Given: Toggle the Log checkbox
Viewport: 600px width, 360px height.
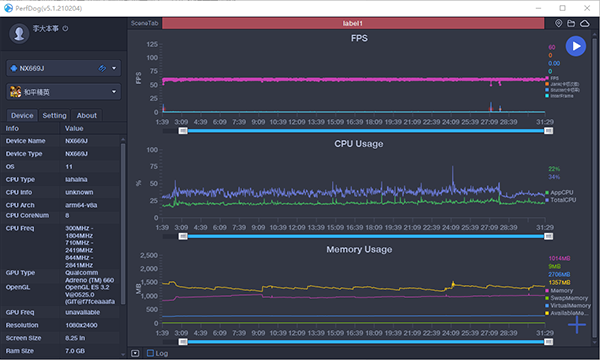Looking at the screenshot, I should [150, 353].
